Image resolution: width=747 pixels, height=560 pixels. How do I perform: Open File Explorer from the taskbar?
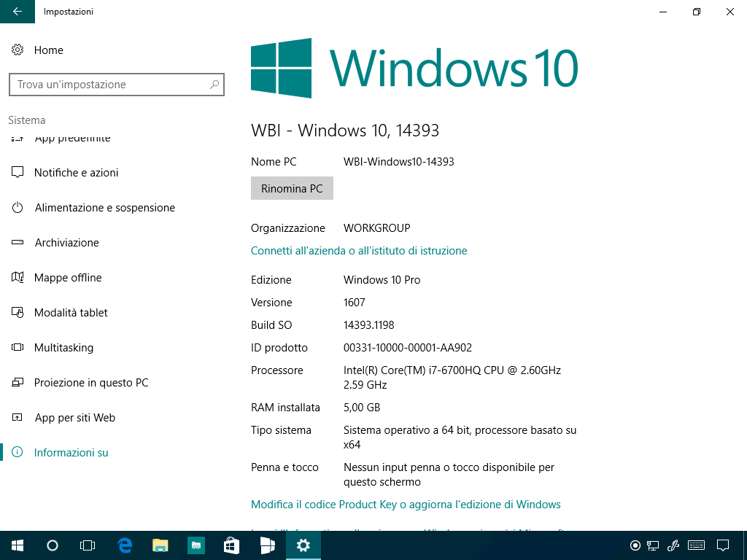tap(160, 545)
